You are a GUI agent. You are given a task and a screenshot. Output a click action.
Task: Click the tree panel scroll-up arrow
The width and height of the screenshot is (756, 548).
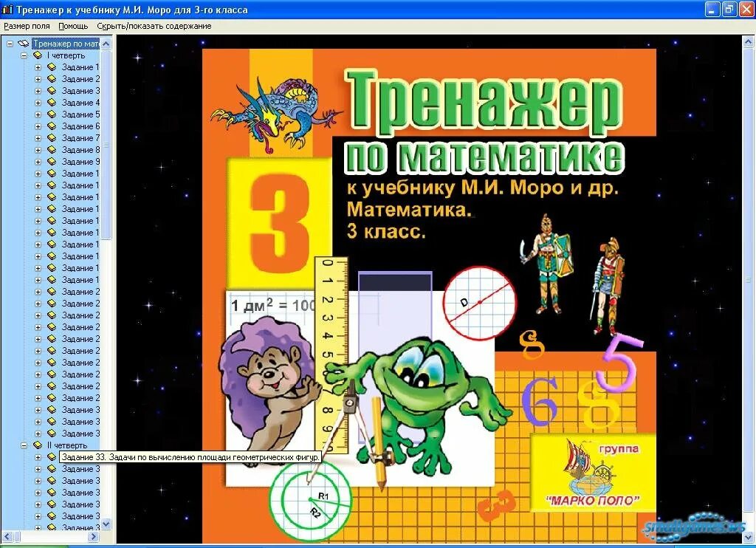(106, 44)
